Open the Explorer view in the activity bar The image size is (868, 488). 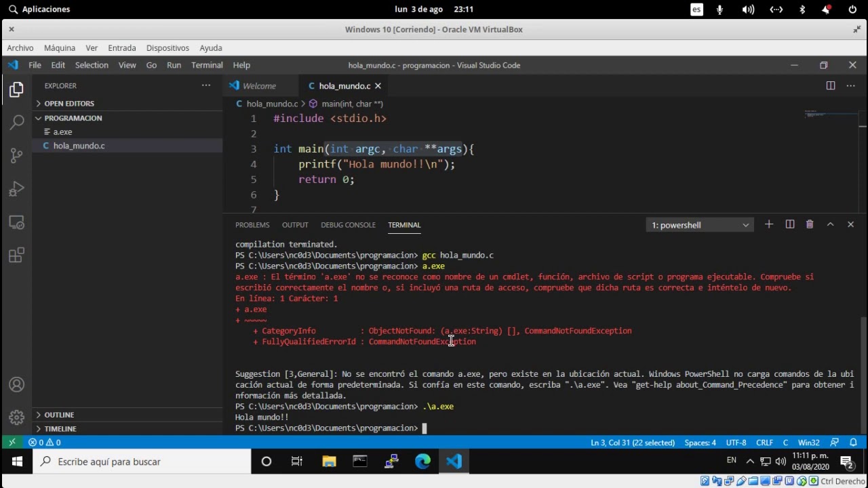tap(16, 89)
